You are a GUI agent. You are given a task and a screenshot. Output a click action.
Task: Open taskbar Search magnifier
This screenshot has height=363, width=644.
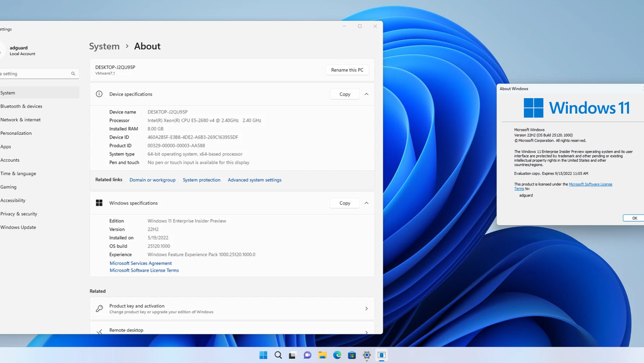coord(278,355)
